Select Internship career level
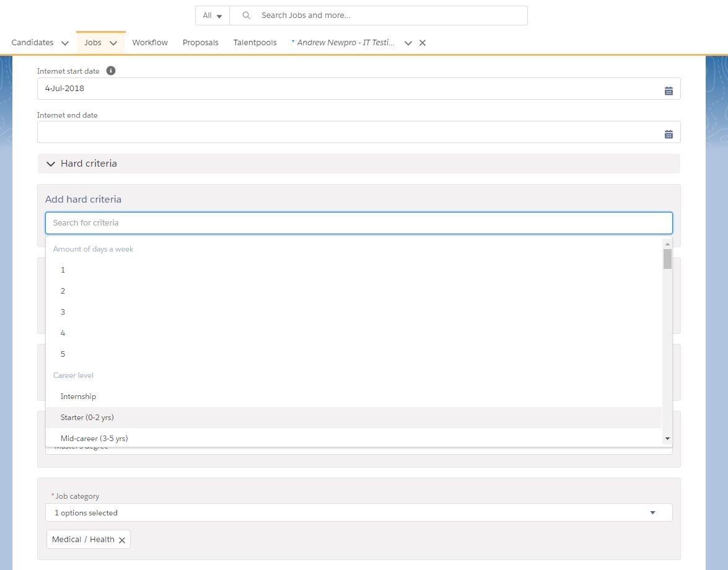This screenshot has height=570, width=728. (x=354, y=397)
